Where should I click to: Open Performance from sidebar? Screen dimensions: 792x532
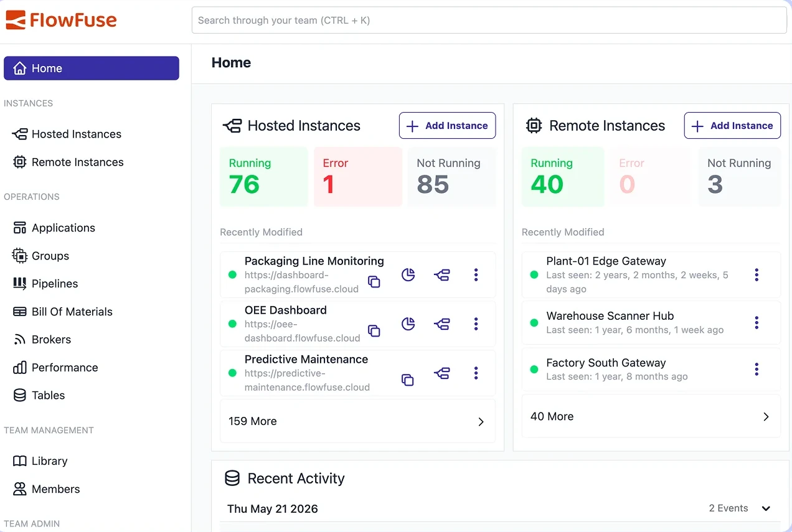65,367
